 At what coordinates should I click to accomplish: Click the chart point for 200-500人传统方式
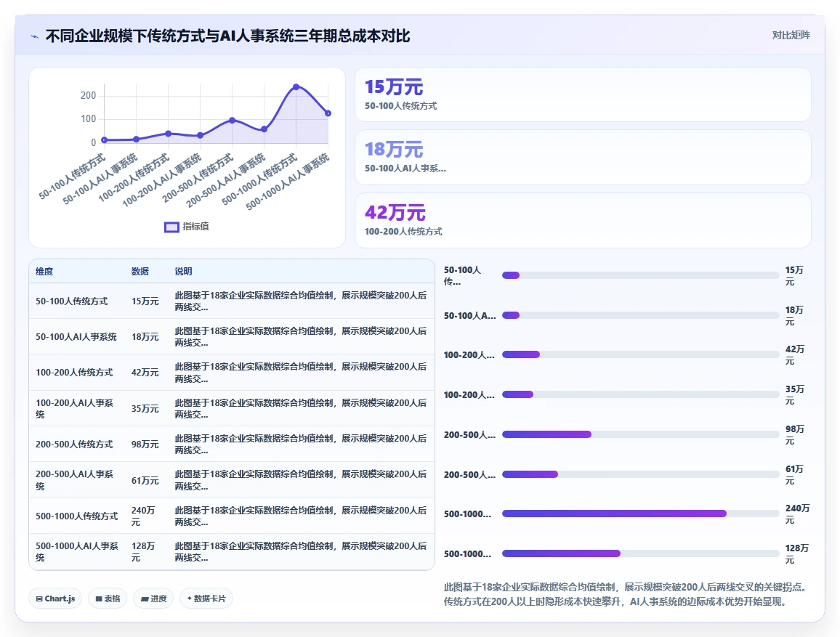click(x=232, y=121)
